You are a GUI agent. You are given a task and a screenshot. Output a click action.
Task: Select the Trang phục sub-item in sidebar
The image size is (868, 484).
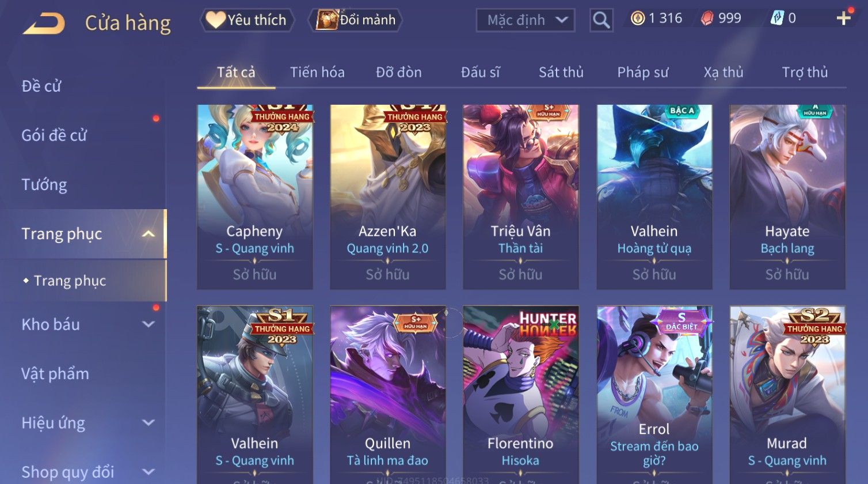point(70,281)
